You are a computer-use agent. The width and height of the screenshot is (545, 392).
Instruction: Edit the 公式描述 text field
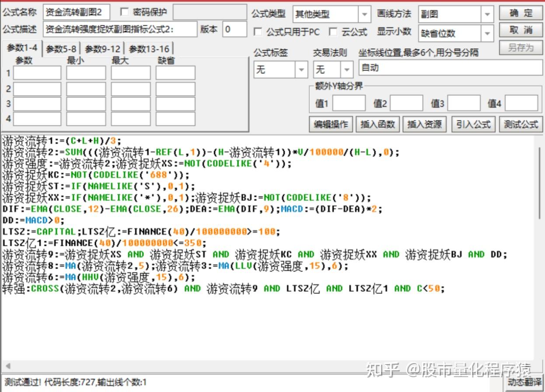[120, 29]
